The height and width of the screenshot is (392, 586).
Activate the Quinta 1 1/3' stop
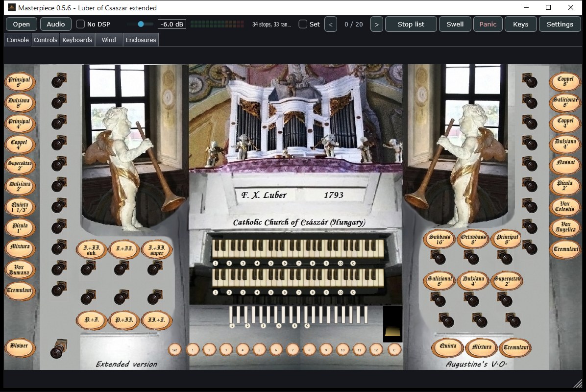point(20,207)
